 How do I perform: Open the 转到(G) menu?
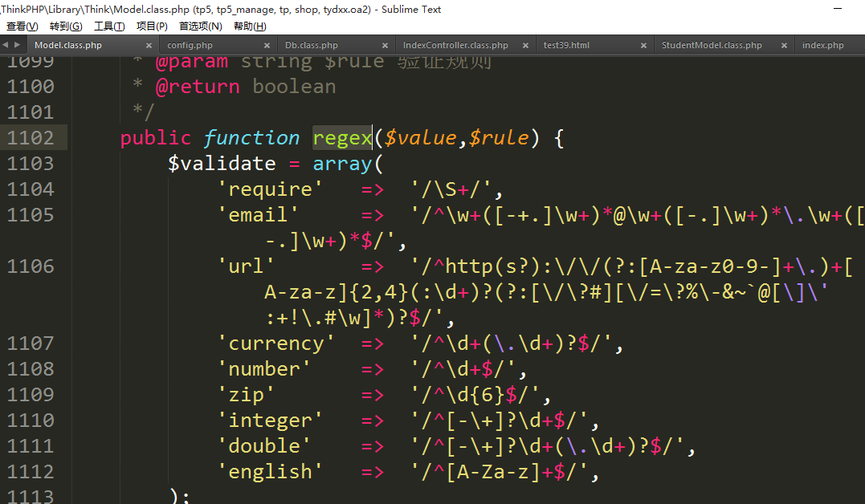tap(66, 26)
